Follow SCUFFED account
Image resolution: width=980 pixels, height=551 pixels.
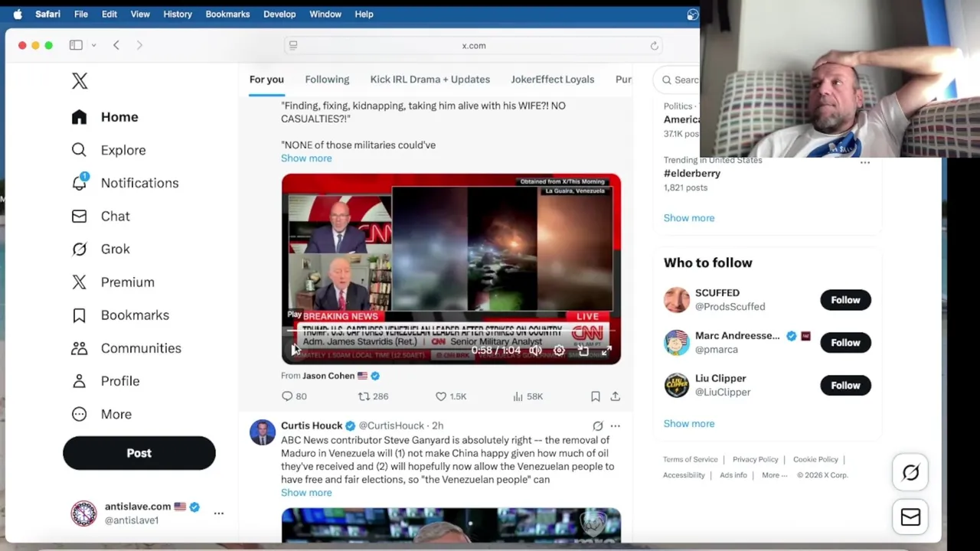click(x=845, y=300)
